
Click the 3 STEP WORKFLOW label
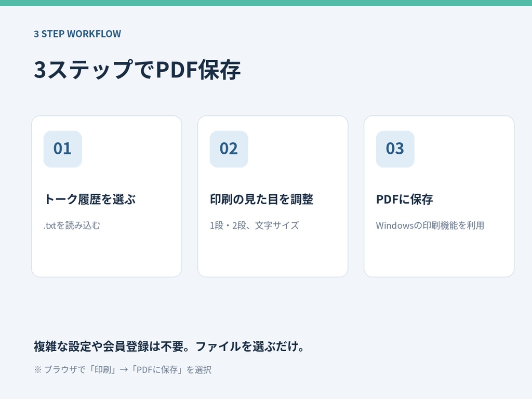(x=77, y=34)
